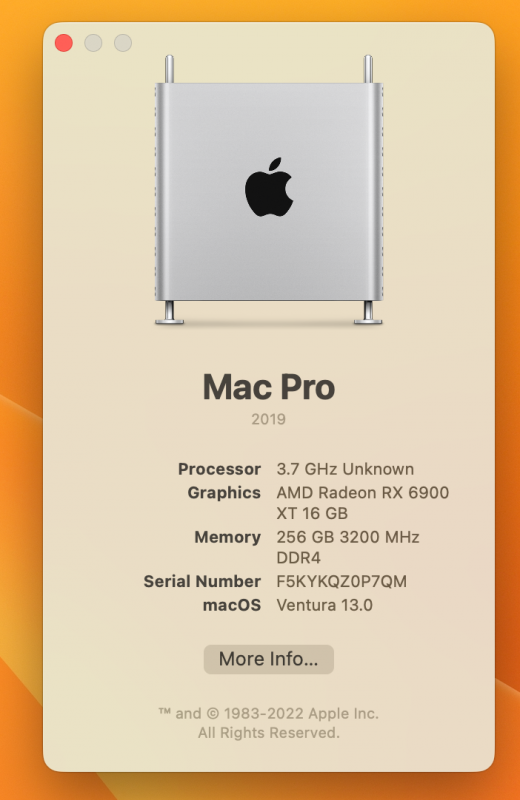Select the Mac Pro tower image
This screenshot has width=520, height=800.
coord(269,190)
